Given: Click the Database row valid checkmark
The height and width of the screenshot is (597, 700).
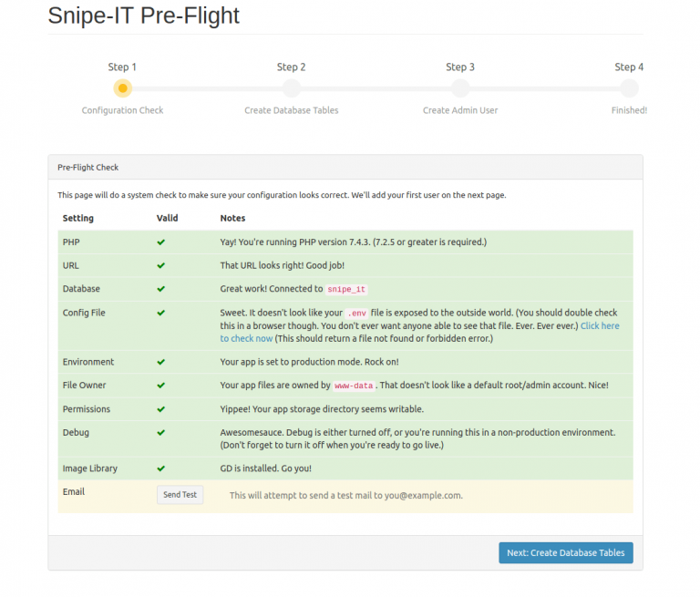Looking at the screenshot, I should click(x=161, y=289).
